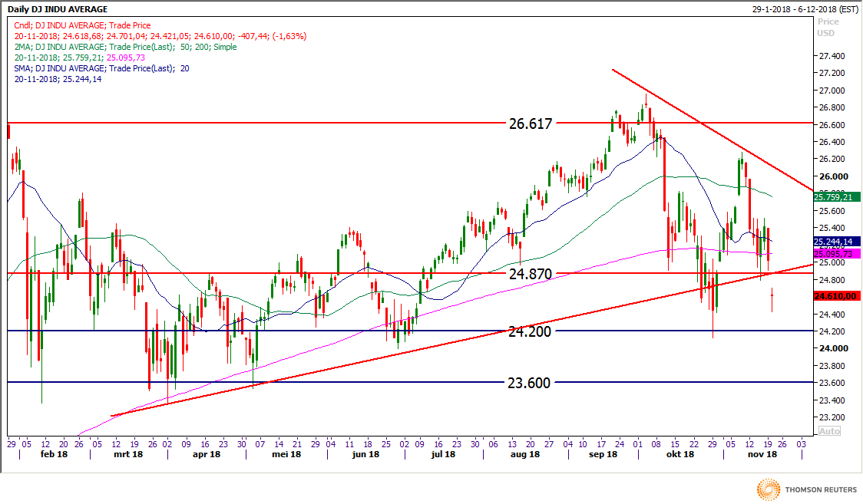Click the Cndl; DJ INDU AVERAGE; Trade Price legend
The width and height of the screenshot is (863, 504).
(83, 25)
